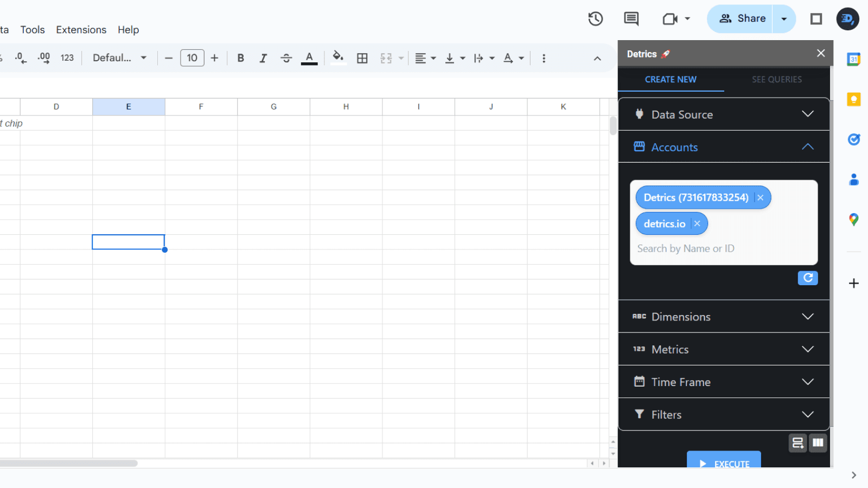Open version history clock icon
Screen dimensions: 868x488
(x=595, y=19)
